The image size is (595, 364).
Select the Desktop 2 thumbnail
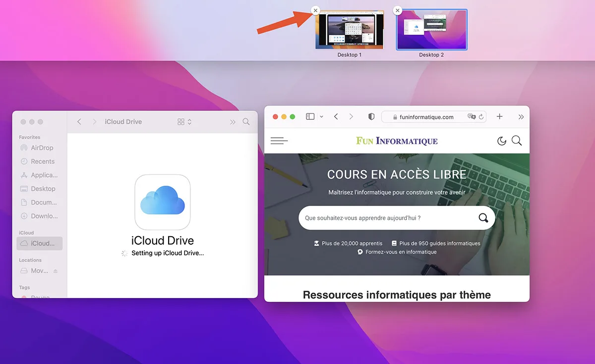pos(431,30)
